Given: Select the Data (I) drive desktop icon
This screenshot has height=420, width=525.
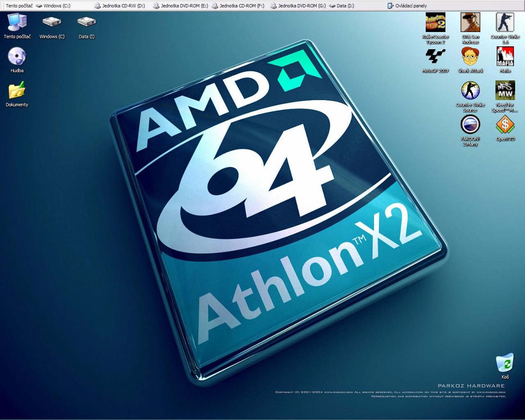Looking at the screenshot, I should 87,23.
